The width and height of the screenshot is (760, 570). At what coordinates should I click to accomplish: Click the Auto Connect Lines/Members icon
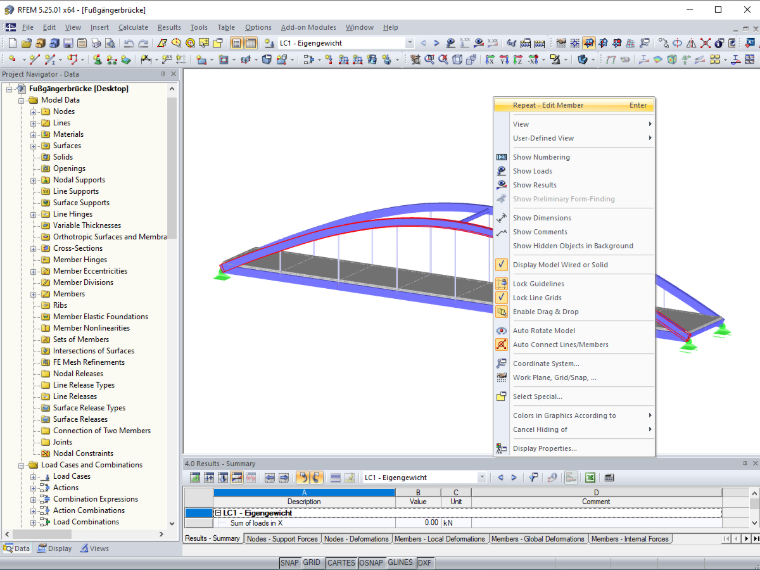click(x=501, y=344)
